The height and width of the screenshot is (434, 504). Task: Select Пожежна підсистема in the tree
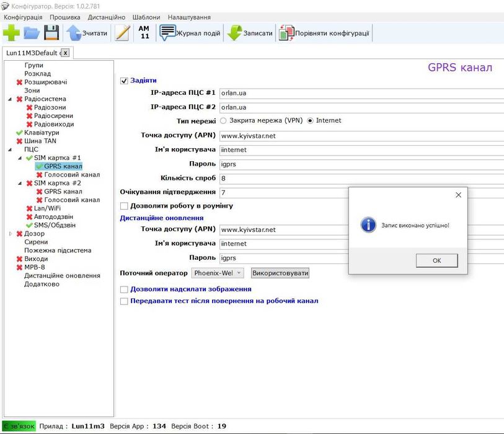click(x=58, y=250)
